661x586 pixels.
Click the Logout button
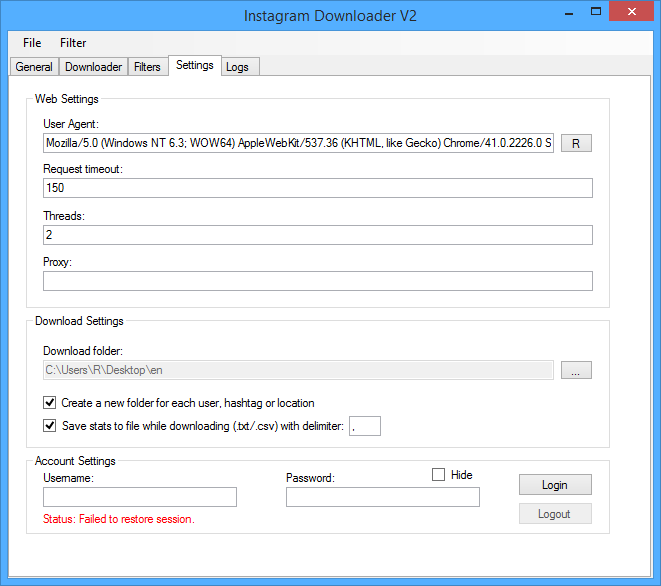555,514
